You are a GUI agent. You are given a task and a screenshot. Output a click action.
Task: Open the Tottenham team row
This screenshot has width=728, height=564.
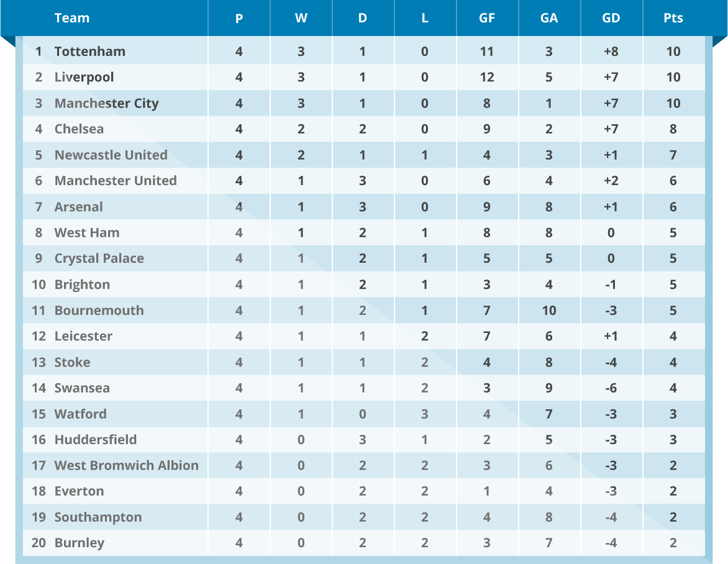(x=90, y=52)
